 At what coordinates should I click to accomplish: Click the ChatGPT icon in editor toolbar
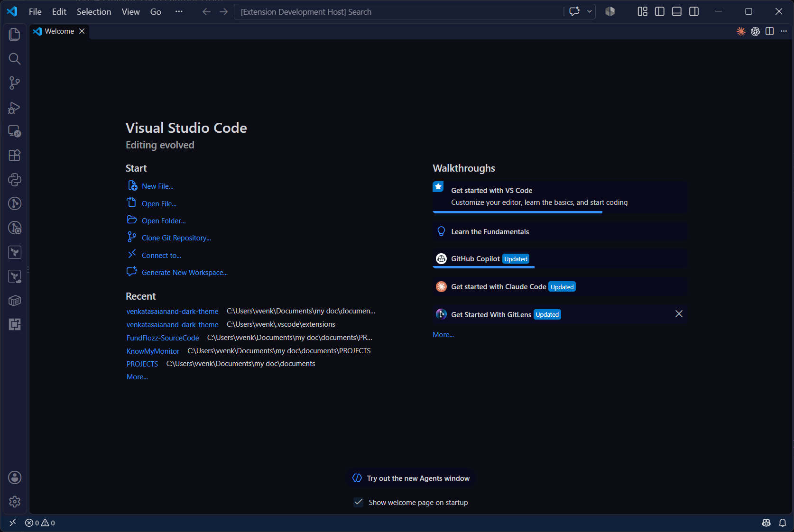[755, 31]
